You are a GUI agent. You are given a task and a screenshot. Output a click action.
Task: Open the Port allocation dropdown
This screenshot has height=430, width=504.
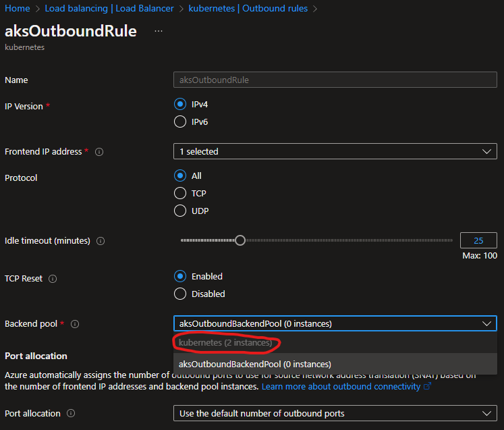pyautogui.click(x=335, y=413)
